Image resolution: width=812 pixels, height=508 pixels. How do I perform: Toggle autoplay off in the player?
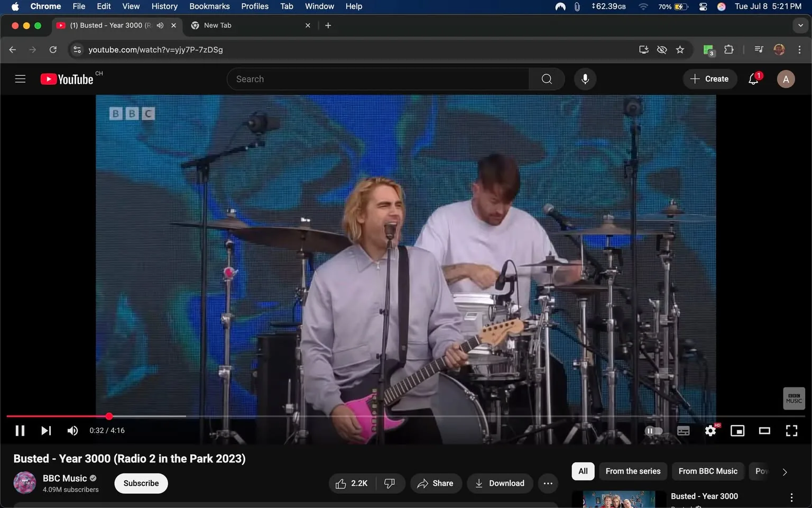[653, 430]
